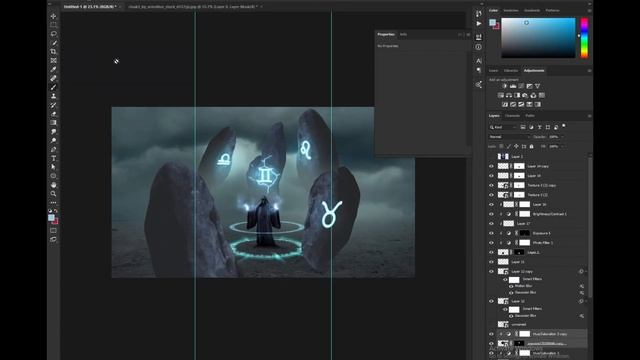
Task: Select the Brush tool
Action: point(53,87)
